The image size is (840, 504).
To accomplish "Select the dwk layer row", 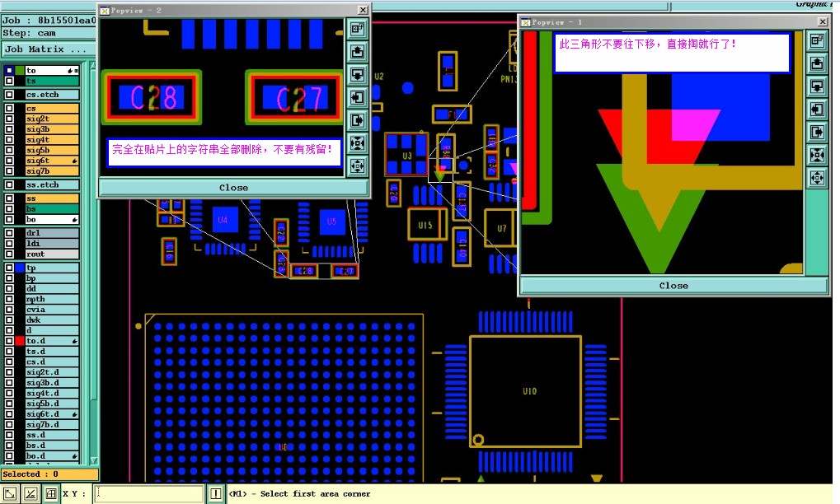I will [x=52, y=320].
